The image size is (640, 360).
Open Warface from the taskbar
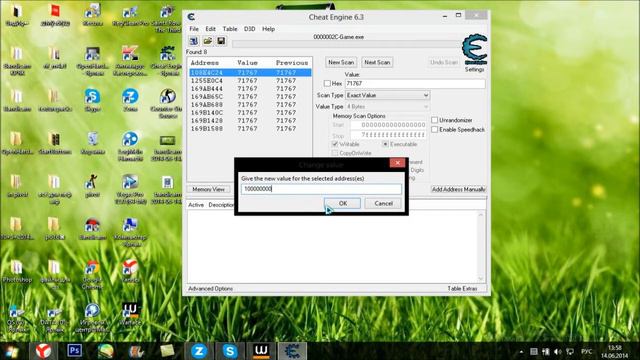[x=261, y=351]
